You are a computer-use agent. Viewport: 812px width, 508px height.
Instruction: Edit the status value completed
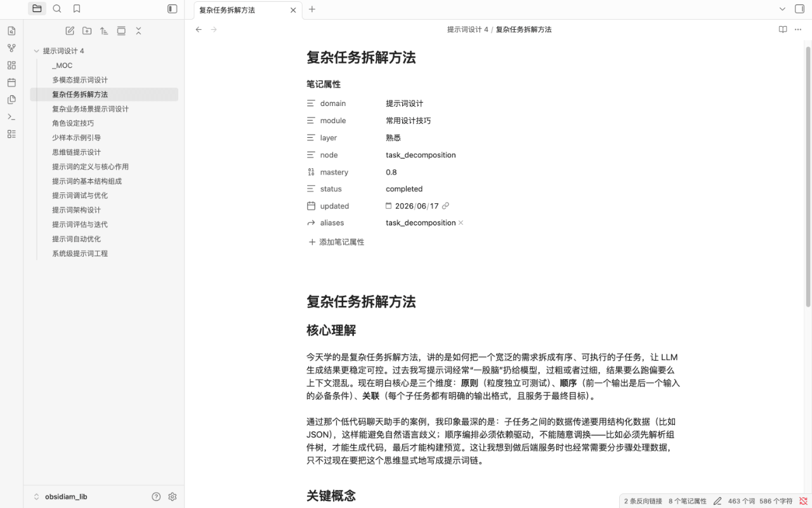point(404,189)
